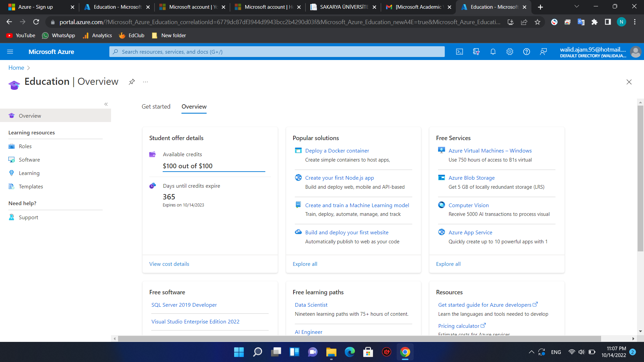
Task: Click the Feedback icon in header
Action: [x=543, y=52]
